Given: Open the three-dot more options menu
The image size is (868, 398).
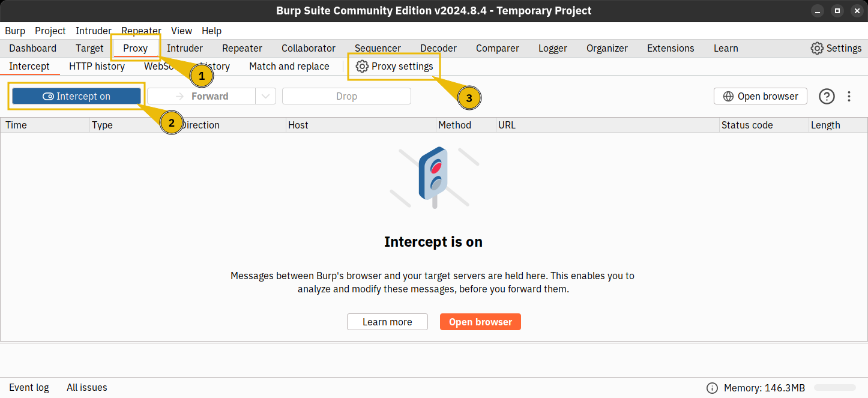Looking at the screenshot, I should (x=849, y=96).
